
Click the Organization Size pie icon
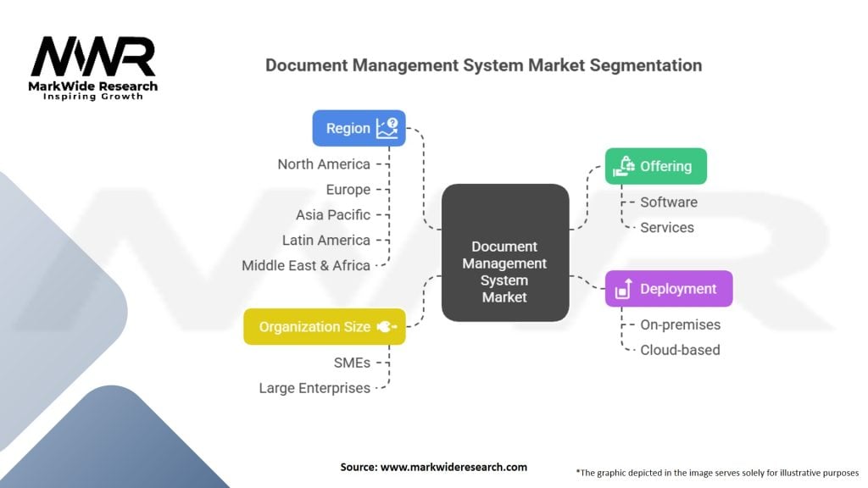pos(387,326)
